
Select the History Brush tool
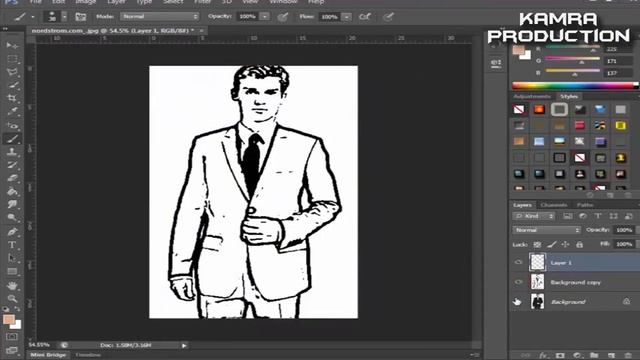click(12, 165)
